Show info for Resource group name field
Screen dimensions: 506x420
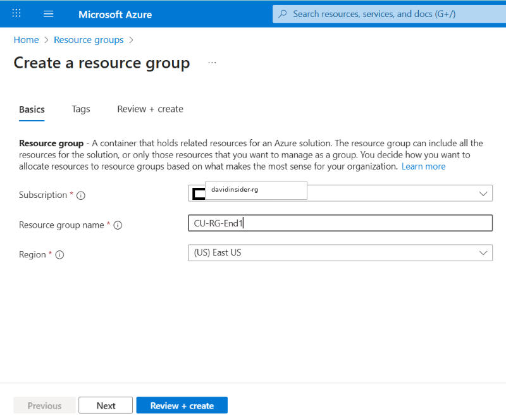tap(118, 225)
